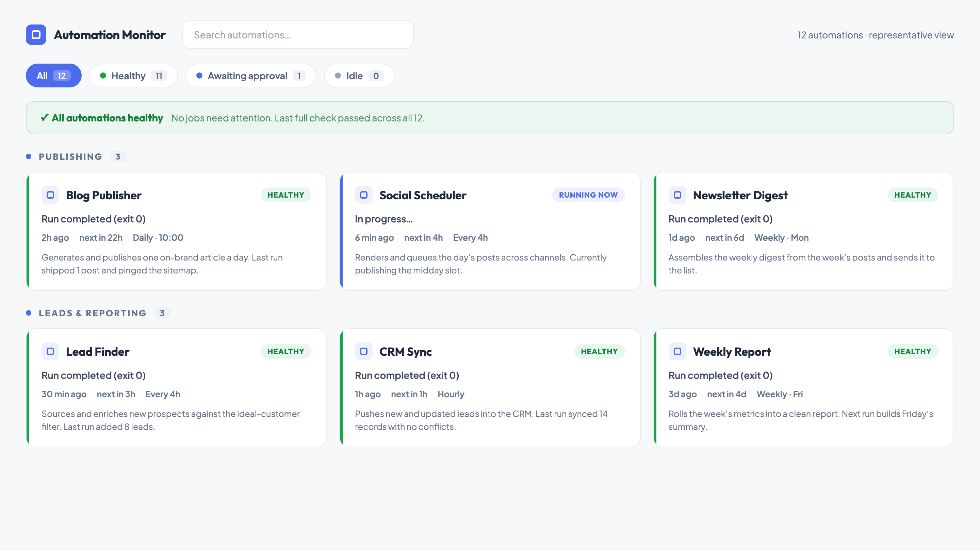Open the Social Scheduler title
This screenshot has width=980, height=551.
point(423,195)
